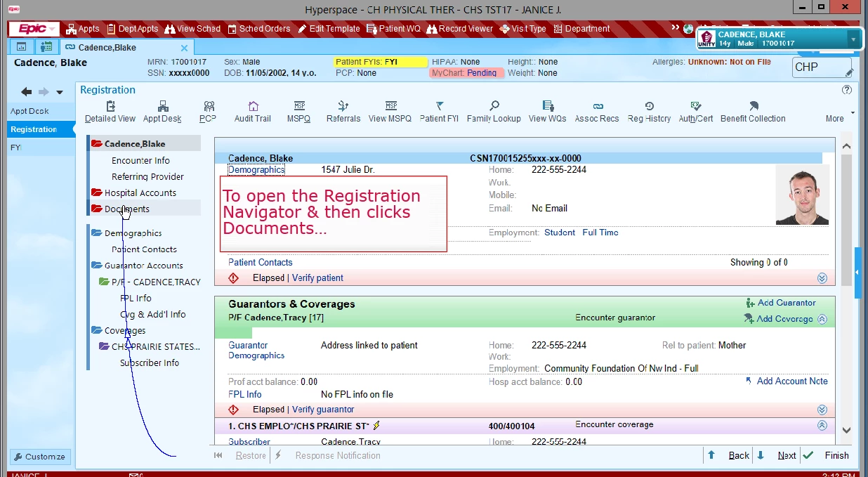
Task: Open Department in the top toolbar
Action: click(581, 29)
